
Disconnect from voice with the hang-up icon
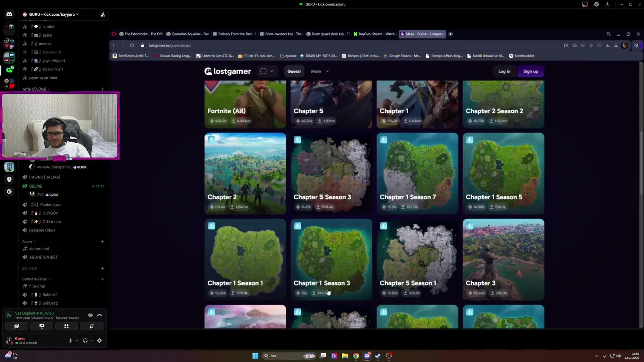click(99, 315)
